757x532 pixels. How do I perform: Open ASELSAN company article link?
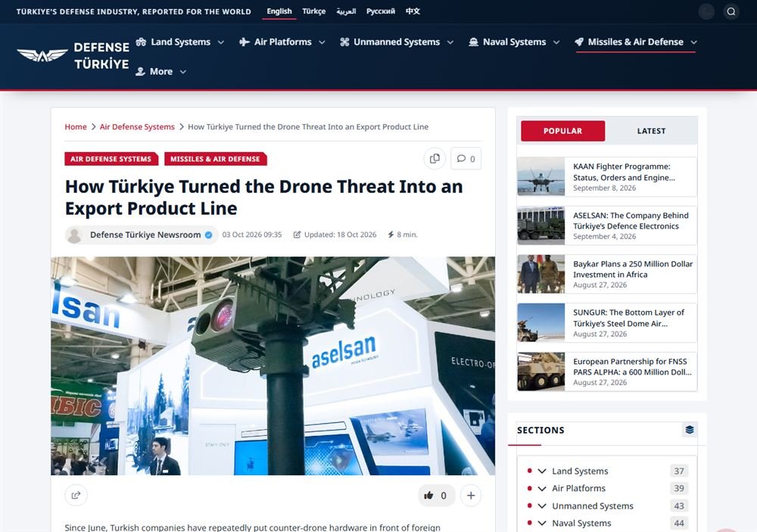[631, 221]
